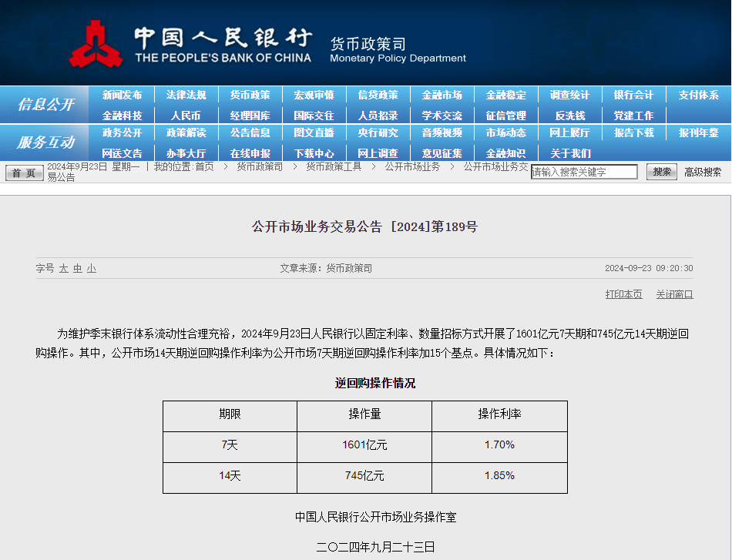
Task: Open 公告信息 under 服务互动
Action: click(x=250, y=132)
